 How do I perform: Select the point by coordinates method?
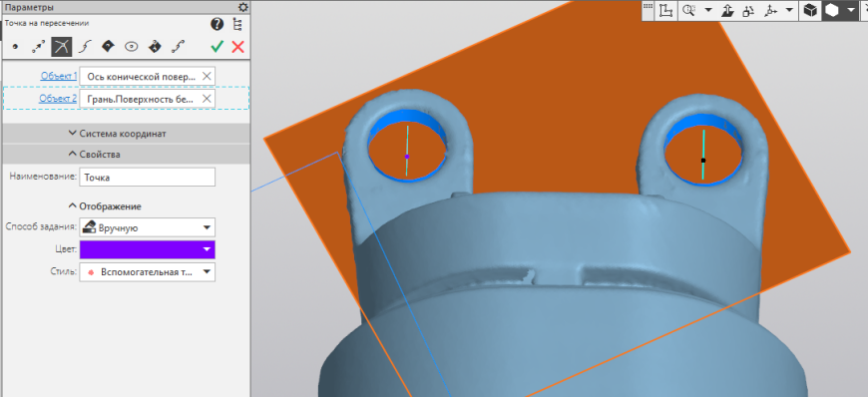tap(15, 47)
